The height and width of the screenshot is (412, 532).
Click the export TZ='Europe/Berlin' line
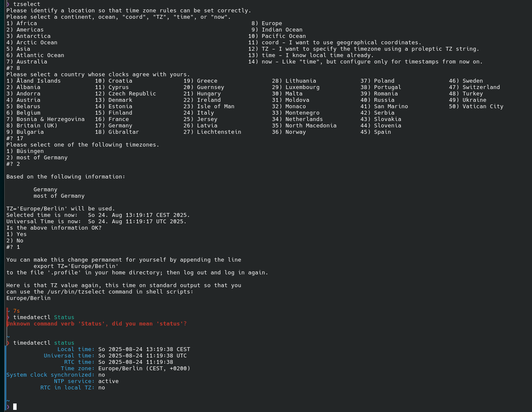tap(76, 266)
